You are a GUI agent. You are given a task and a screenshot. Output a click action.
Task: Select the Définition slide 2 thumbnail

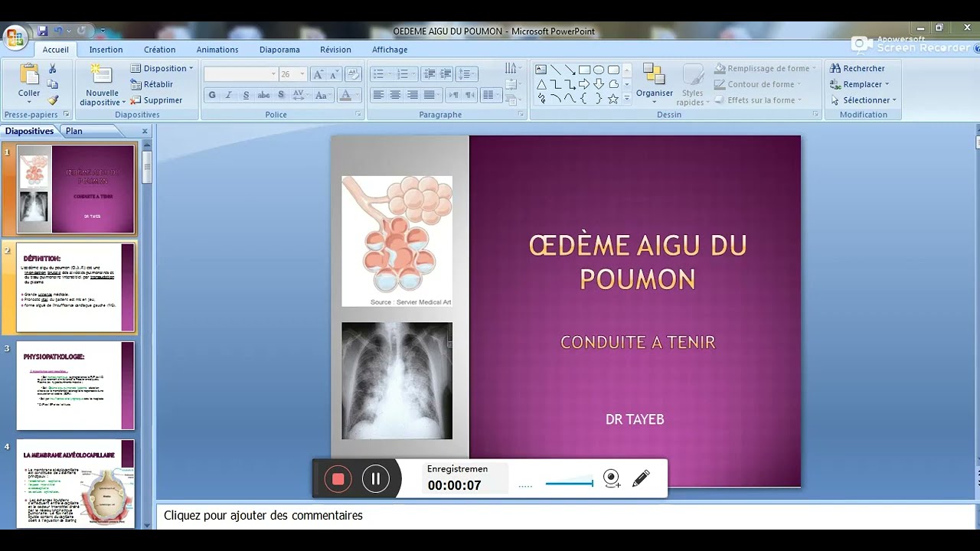(x=76, y=288)
